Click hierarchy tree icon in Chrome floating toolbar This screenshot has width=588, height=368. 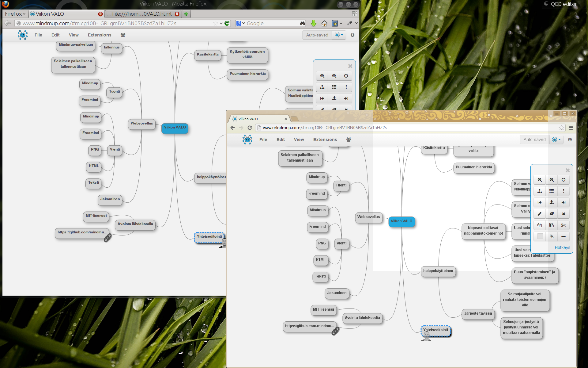[x=540, y=191]
